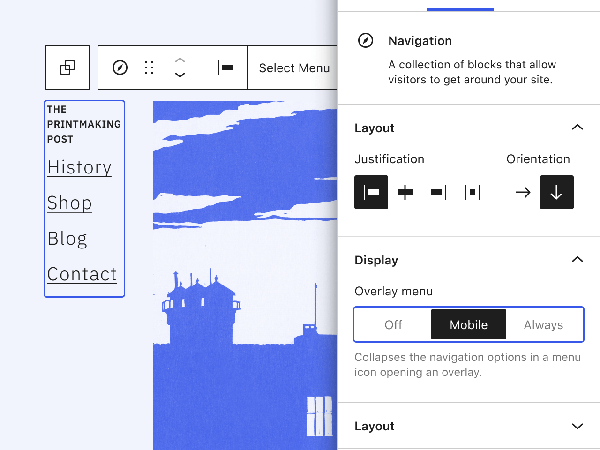Click the drag handle dots icon
Screen dimensions: 600x450
coord(149,68)
